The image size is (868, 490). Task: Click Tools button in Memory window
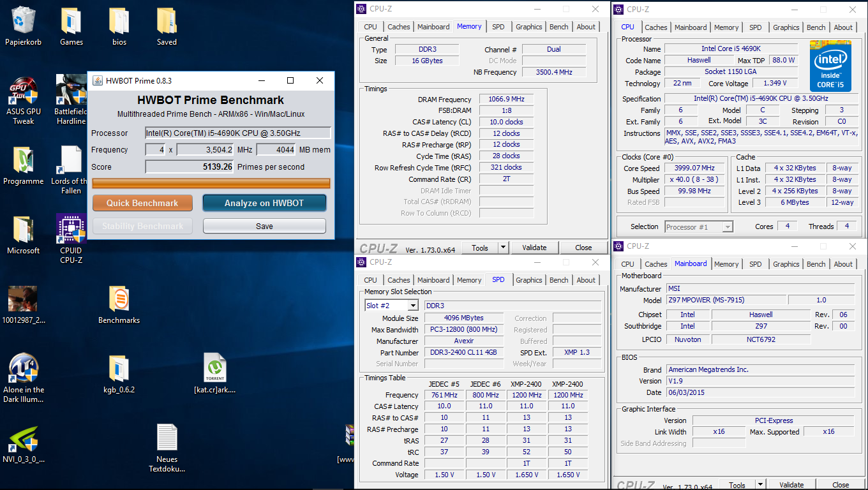tap(480, 248)
